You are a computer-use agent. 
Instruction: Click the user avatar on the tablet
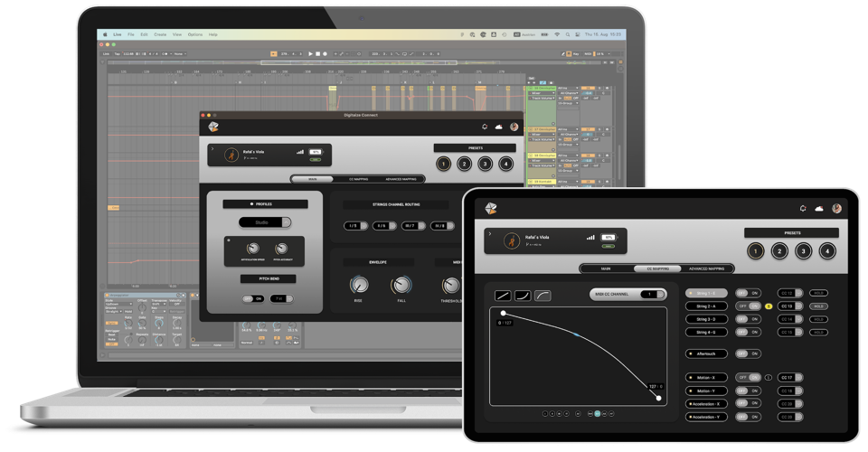(x=837, y=209)
